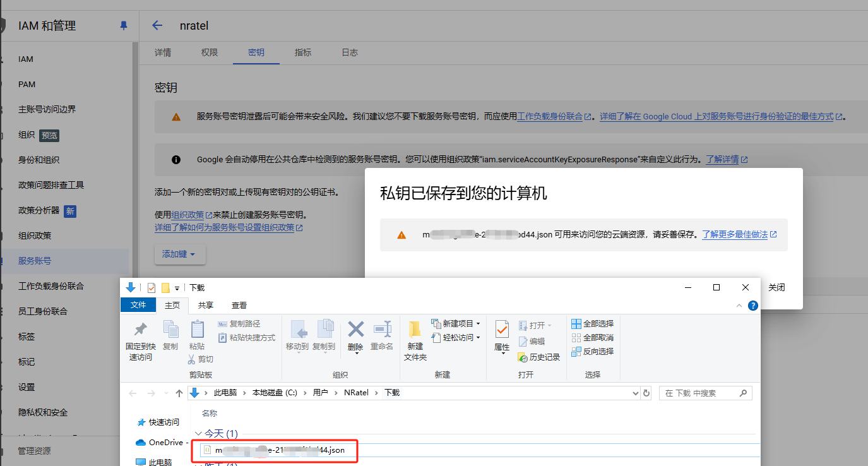Click 全部选择 in the ribbon

(592, 324)
